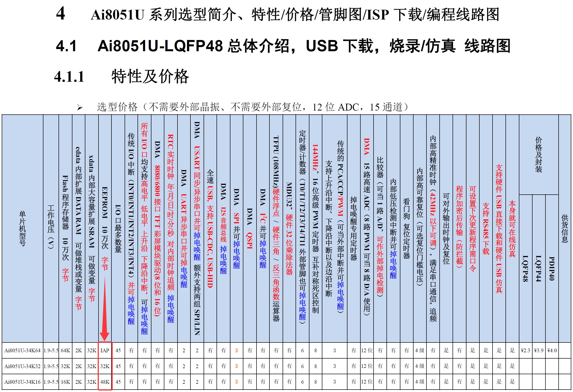
Task: Click the '可对外输出时钟及复位' column header
Action: point(446,228)
